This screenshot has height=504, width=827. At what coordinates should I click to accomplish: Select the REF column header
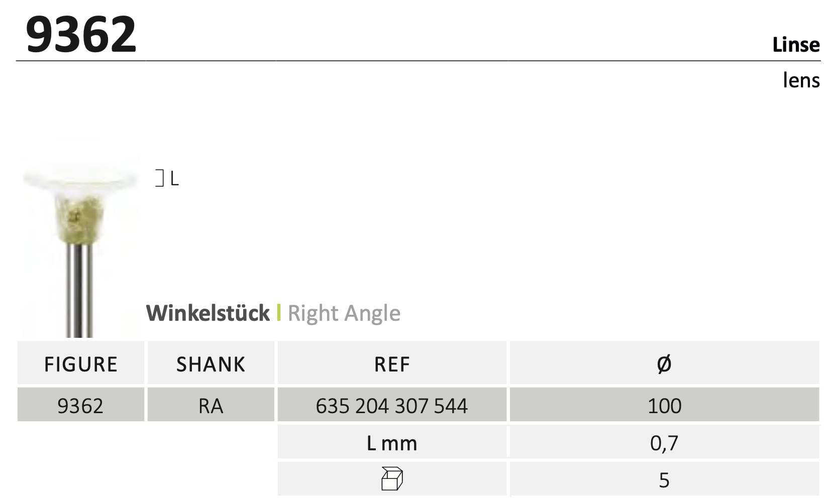(392, 364)
